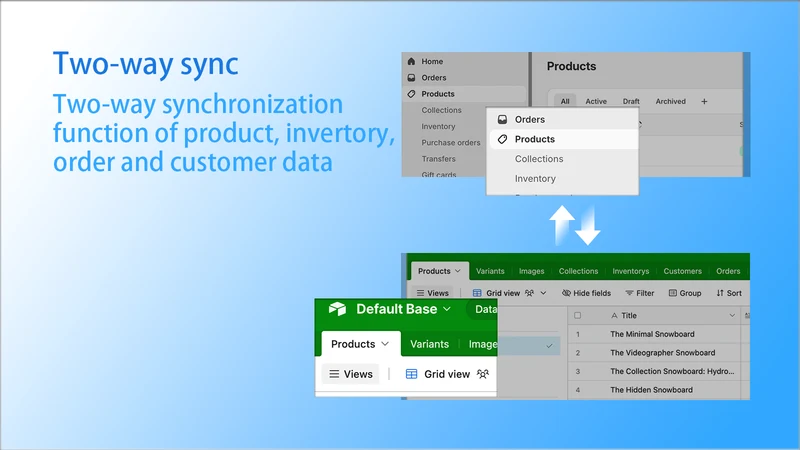Open Images tab in dimmed Airtable bar
This screenshot has height=450, width=800.
coord(532,271)
